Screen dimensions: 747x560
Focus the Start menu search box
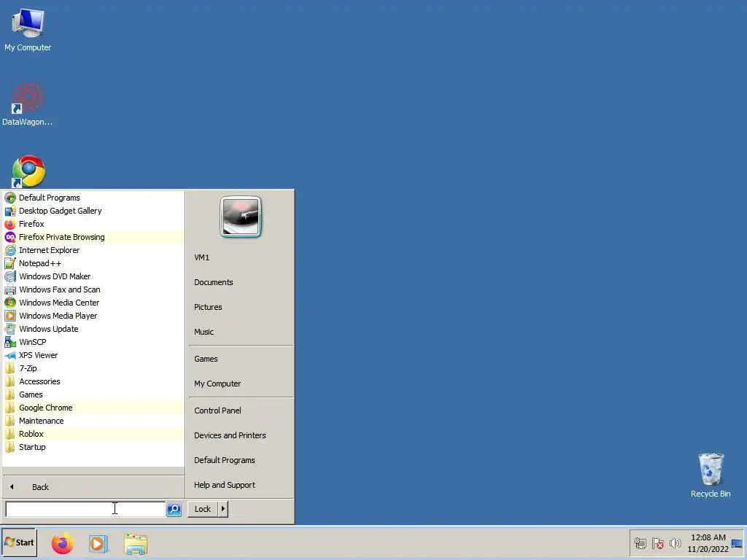pos(85,509)
